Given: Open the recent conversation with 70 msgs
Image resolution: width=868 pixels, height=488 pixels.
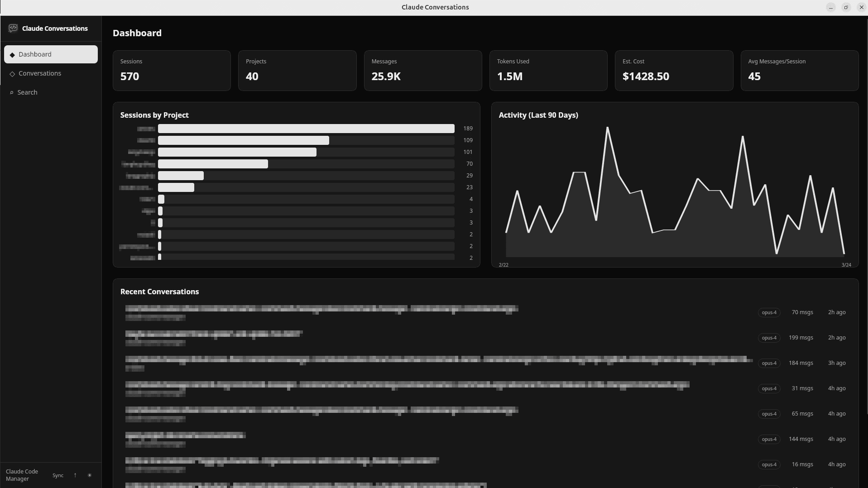Looking at the screenshot, I should click(321, 312).
